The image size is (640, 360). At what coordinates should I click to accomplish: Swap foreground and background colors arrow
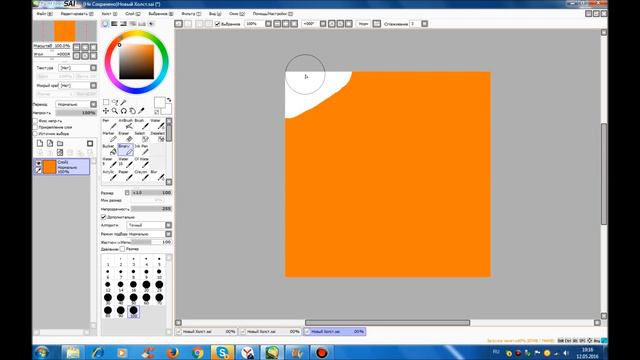click(x=169, y=100)
